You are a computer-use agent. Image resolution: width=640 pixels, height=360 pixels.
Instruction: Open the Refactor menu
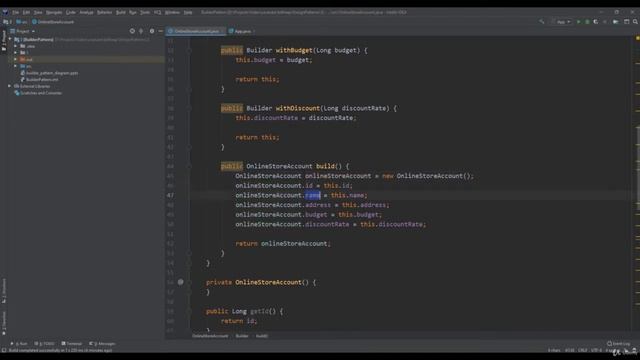pyautogui.click(x=104, y=12)
